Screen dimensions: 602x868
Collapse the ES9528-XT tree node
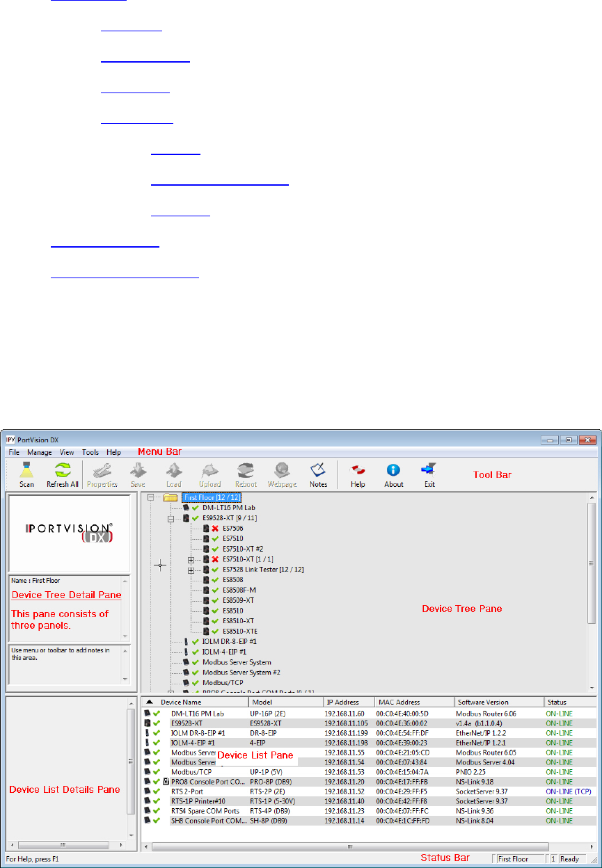pyautogui.click(x=171, y=518)
